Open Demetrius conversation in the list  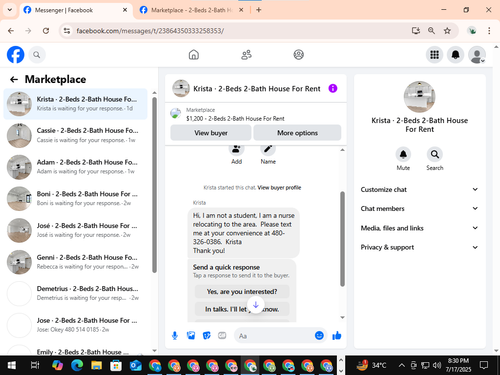coord(75,293)
